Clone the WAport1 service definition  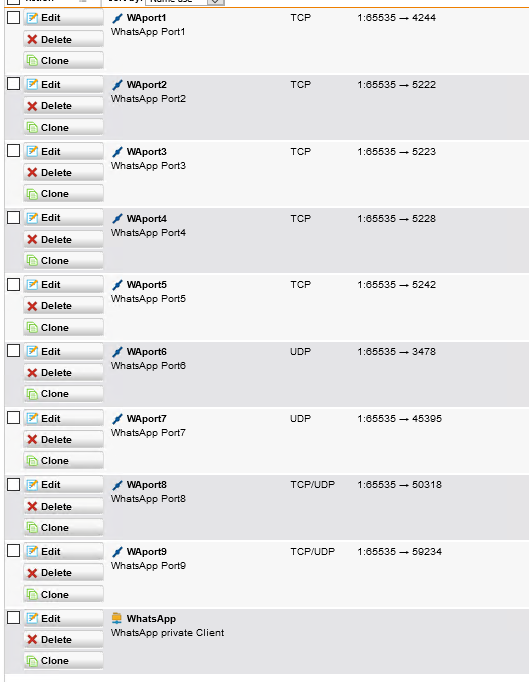64,60
